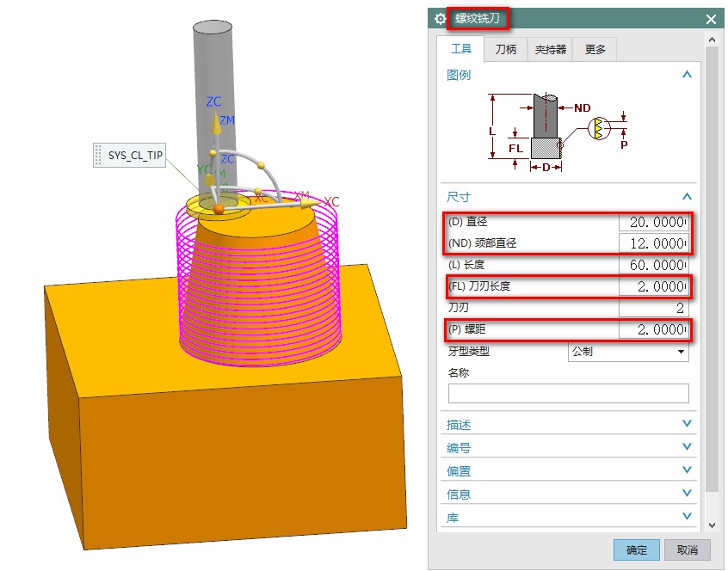Expand the 偏置 section
728x571 pixels.
pos(686,470)
